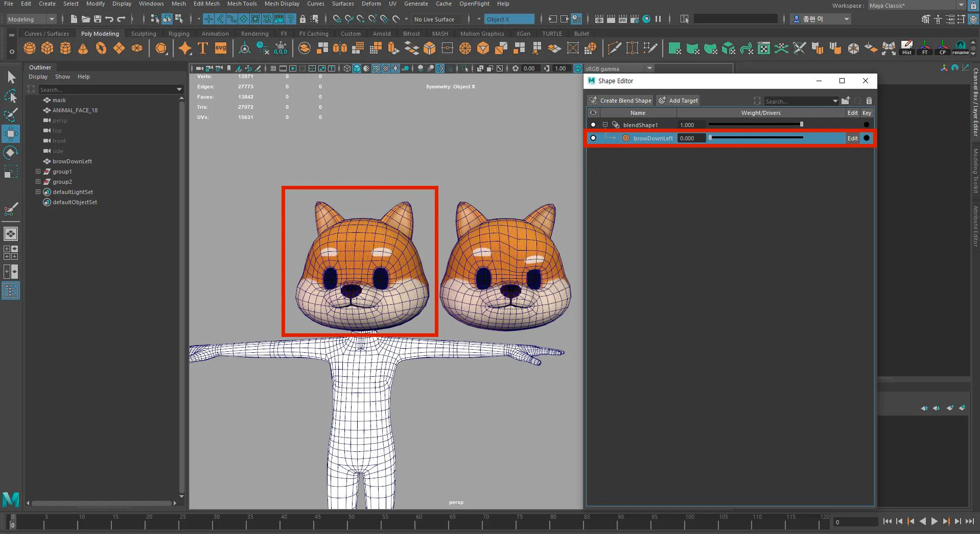
Task: Click the CP center pivot shelf icon
Action: [942, 48]
